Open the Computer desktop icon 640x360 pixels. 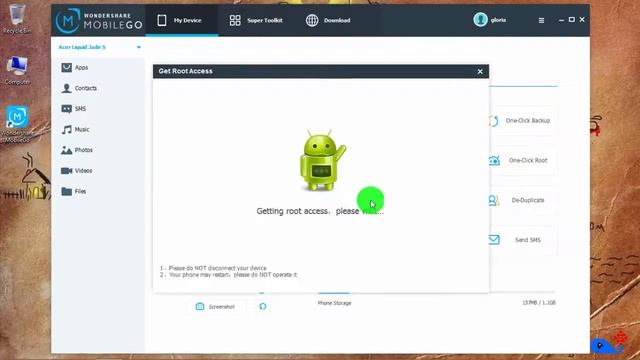pyautogui.click(x=17, y=71)
